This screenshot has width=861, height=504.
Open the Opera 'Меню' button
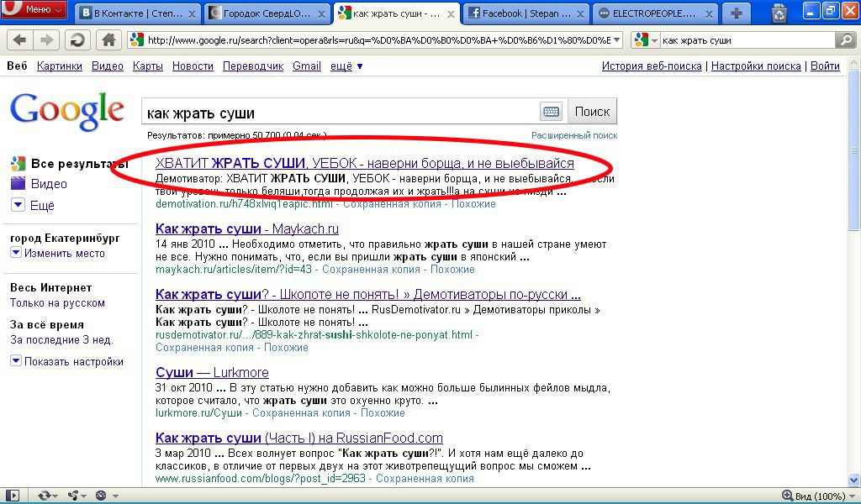pos(34,10)
